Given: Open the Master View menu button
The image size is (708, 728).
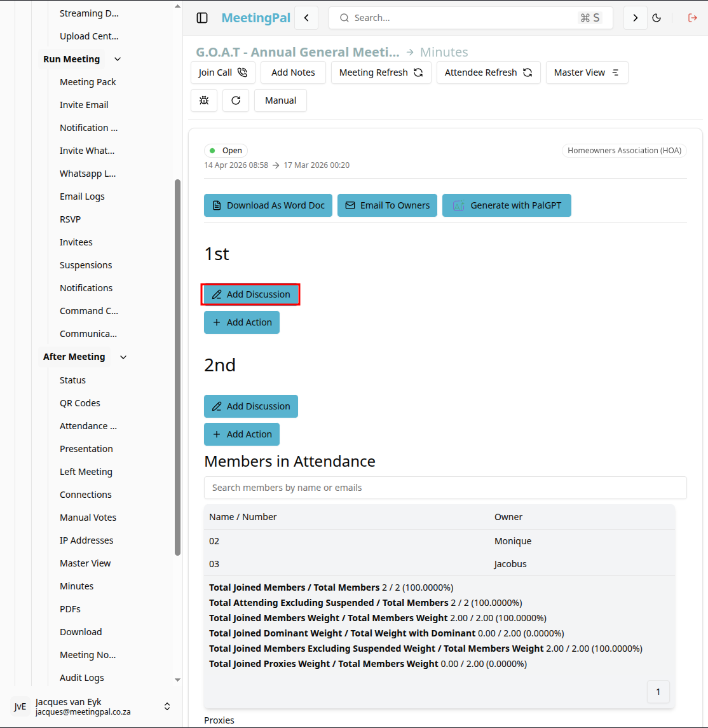Looking at the screenshot, I should (x=587, y=72).
